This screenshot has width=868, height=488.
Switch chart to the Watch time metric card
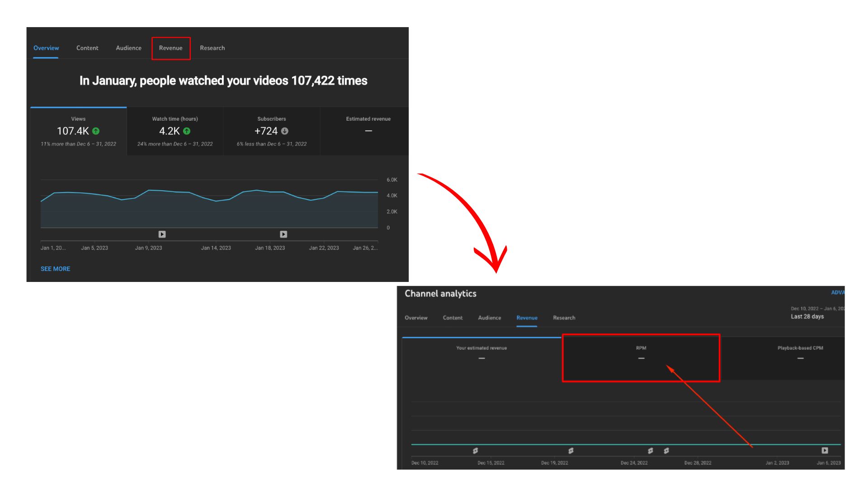(175, 131)
